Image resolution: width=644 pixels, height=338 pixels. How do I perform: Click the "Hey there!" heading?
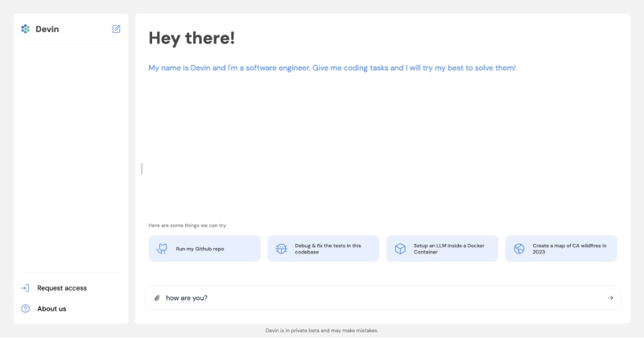click(x=192, y=38)
